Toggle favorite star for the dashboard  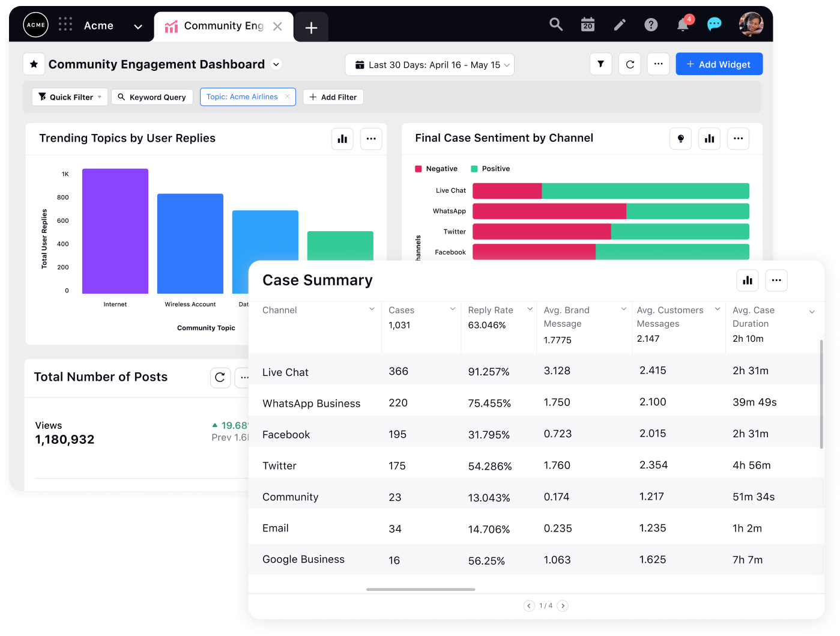pos(34,64)
